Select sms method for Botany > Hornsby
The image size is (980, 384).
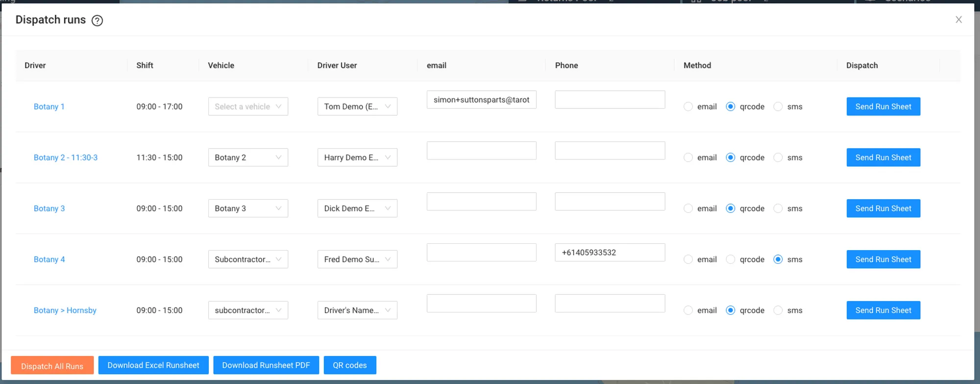tap(778, 310)
